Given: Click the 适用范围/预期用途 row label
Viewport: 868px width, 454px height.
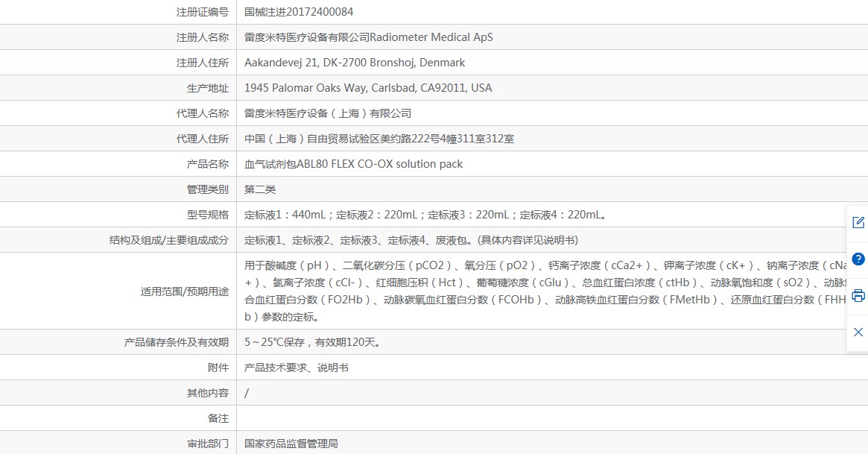Looking at the screenshot, I should (x=184, y=291).
